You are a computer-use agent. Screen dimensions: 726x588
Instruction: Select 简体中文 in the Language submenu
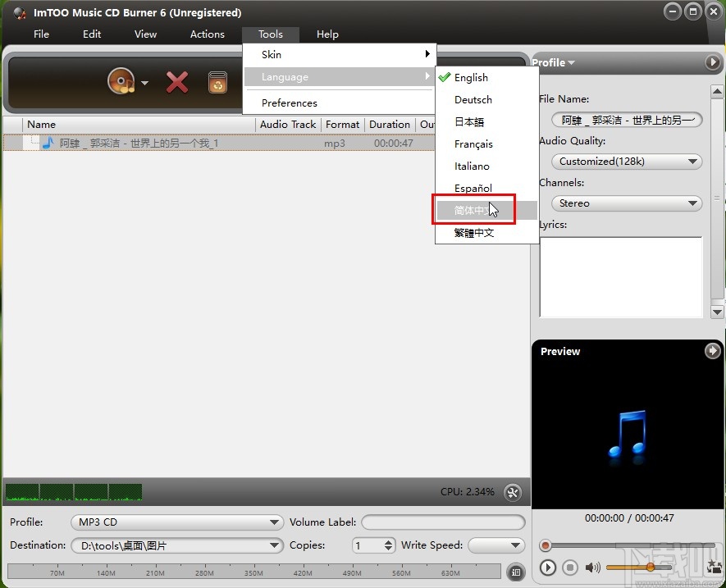pos(473,210)
